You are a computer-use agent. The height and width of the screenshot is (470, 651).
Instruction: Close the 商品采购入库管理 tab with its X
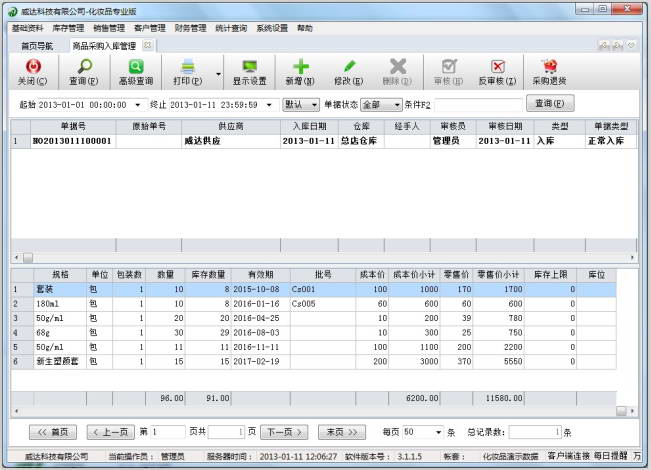tap(147, 45)
